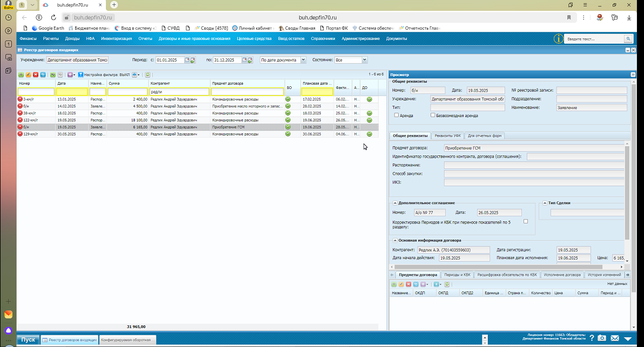
Task: Edit selected contract with orange pencil icon
Action: [28, 74]
